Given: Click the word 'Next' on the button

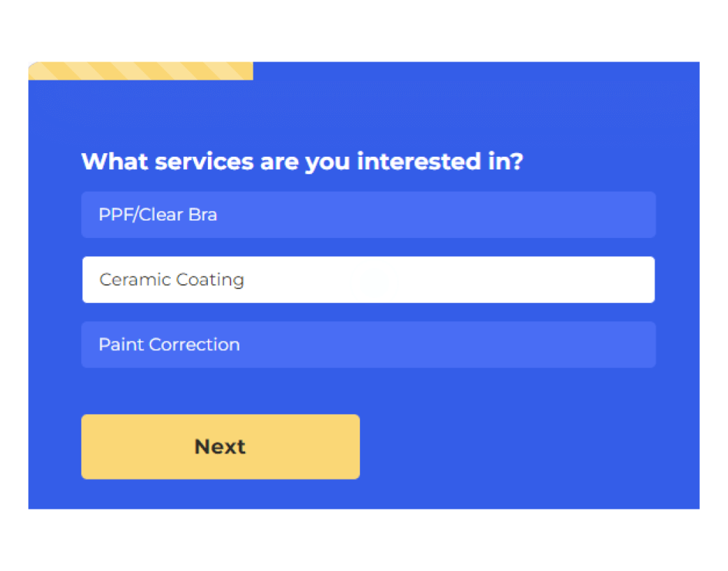Looking at the screenshot, I should [220, 446].
